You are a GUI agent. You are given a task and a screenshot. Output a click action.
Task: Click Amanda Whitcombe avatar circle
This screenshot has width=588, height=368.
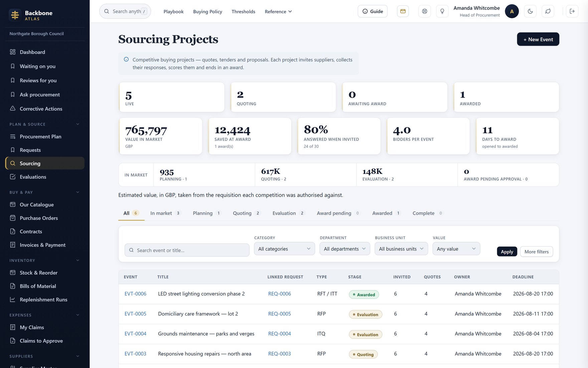(x=512, y=11)
